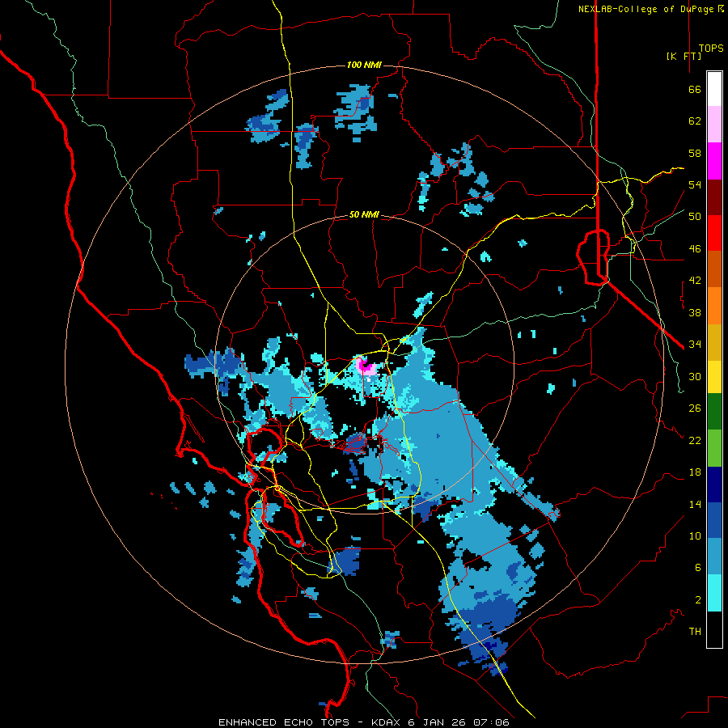The image size is (728, 728).
Task: Click the magenta legend swatch
Action: [714, 161]
